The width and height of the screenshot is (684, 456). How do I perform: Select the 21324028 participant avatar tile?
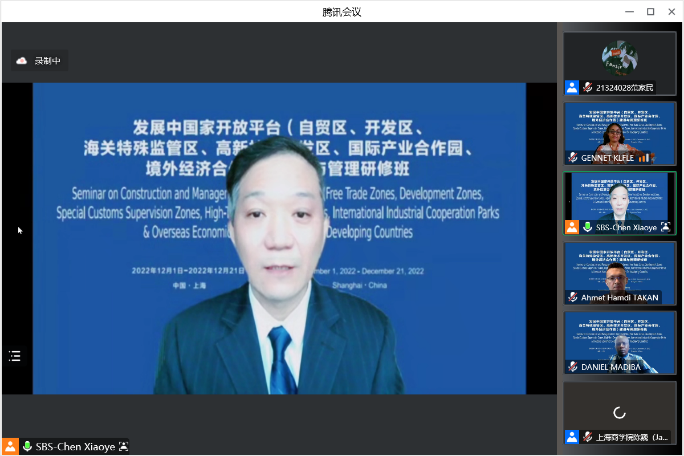point(619,64)
